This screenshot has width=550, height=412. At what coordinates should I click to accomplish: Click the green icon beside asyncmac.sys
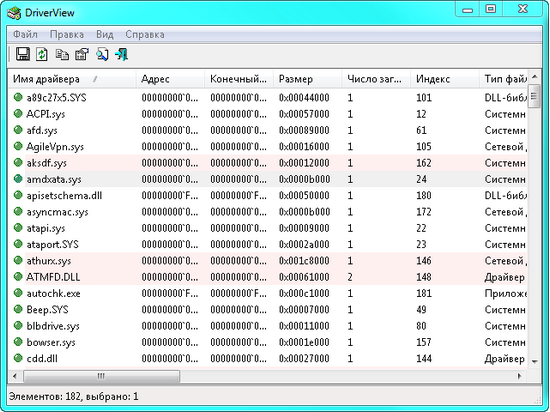point(18,211)
